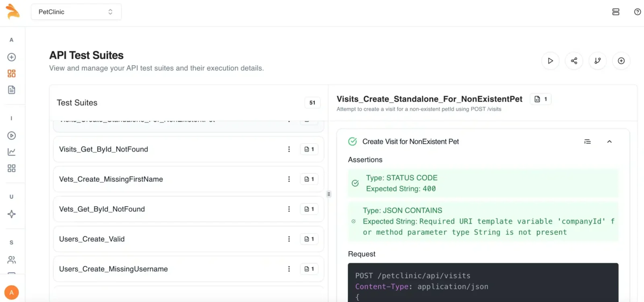Run test suites with the play button
Viewport: 644px width, 302px height.
(x=550, y=61)
